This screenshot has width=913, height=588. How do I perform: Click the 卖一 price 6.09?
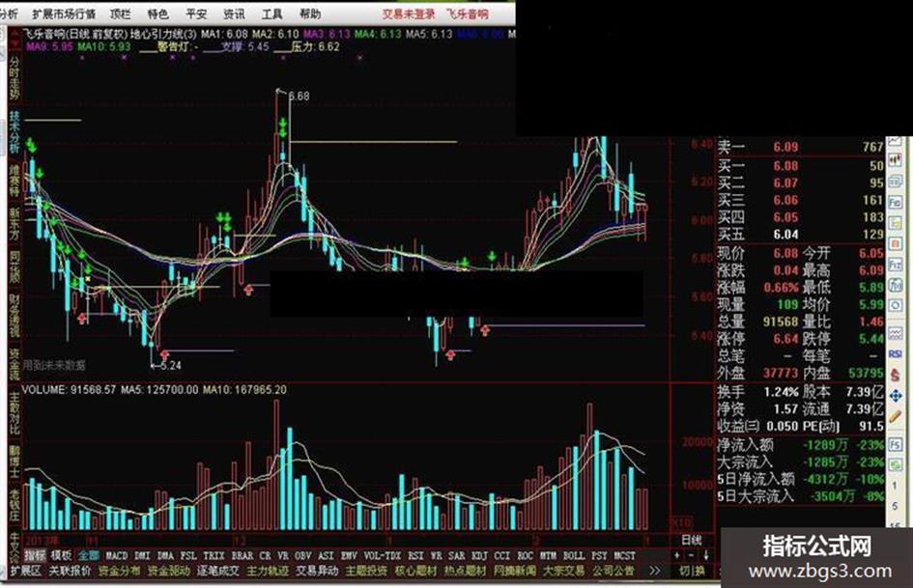[785, 148]
